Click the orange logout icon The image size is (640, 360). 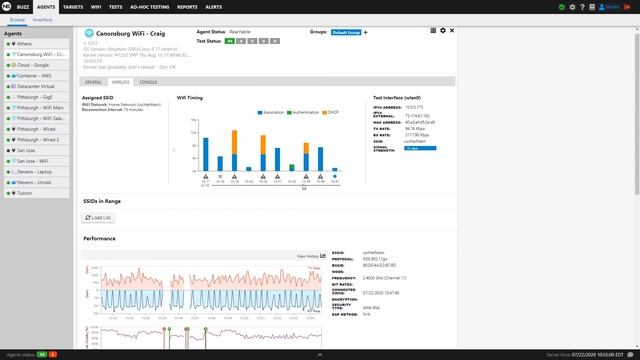tap(627, 7)
